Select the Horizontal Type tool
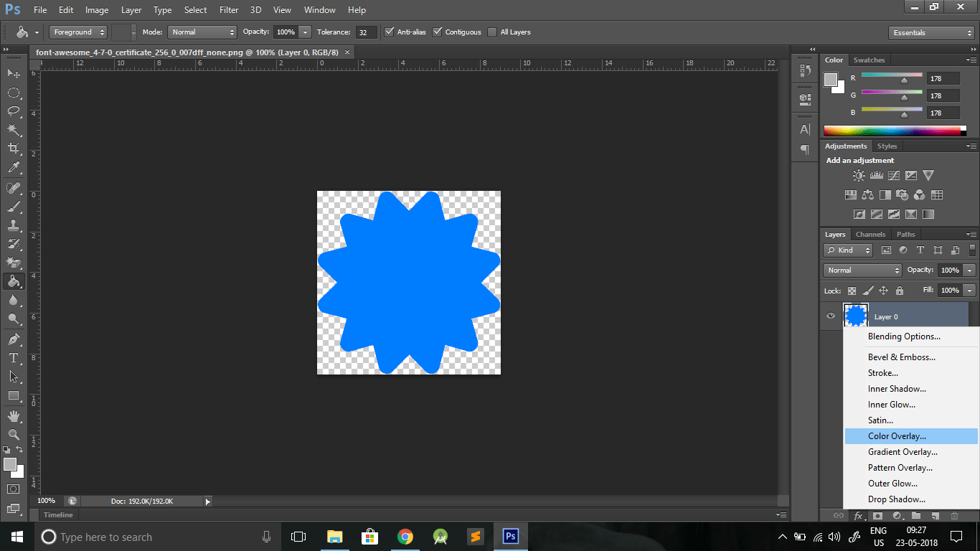 14,357
